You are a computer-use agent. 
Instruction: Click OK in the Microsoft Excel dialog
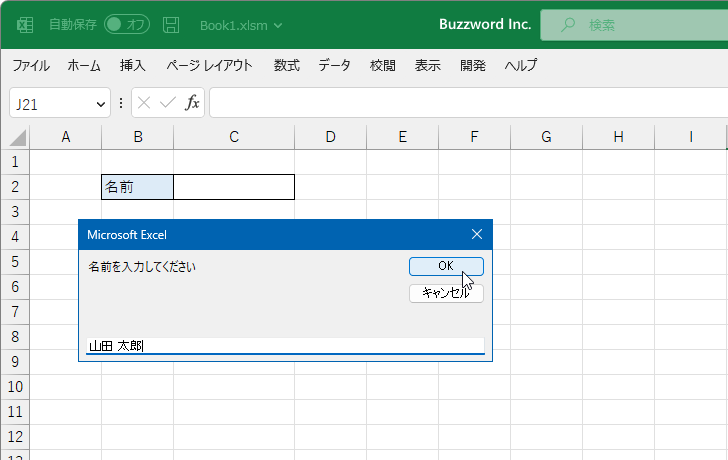point(446,266)
